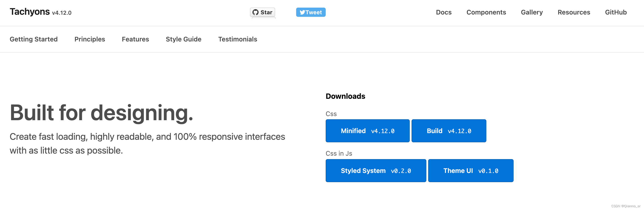Click the v4.12.0 version text by logo

coord(62,13)
